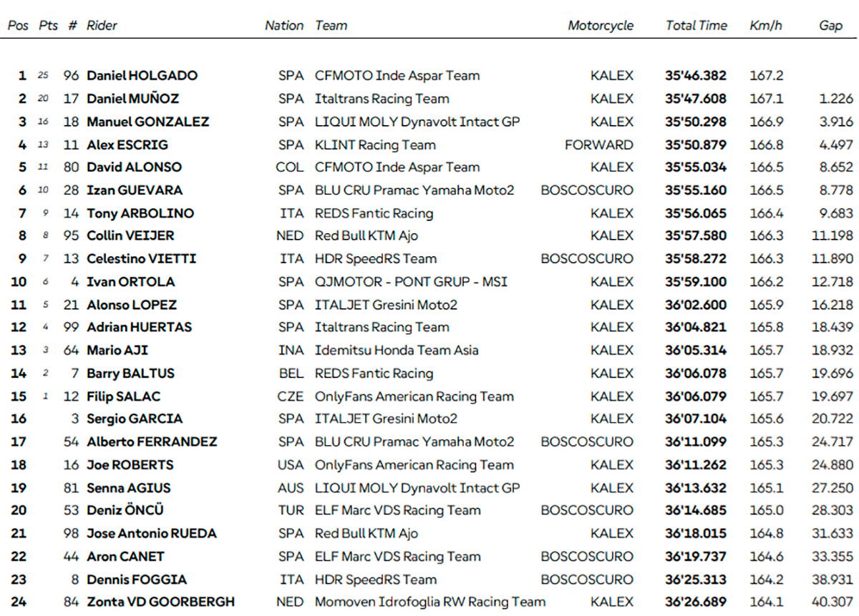
Task: Click the Pts column header
Action: tap(49, 26)
